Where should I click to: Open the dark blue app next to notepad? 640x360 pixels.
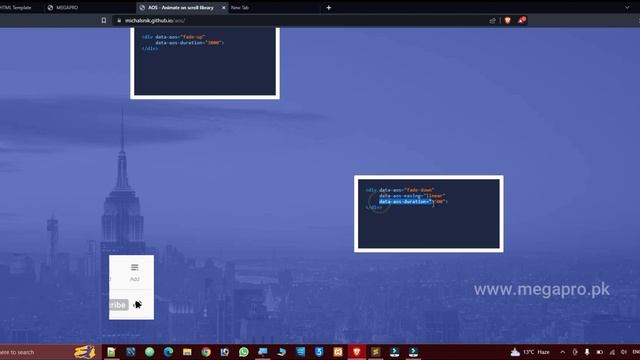click(x=131, y=352)
